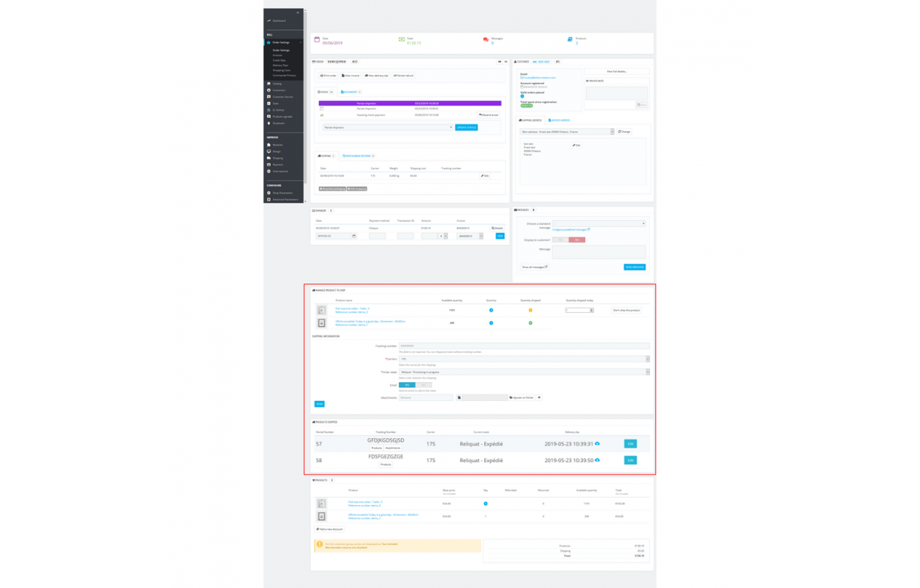
Task: Switch to the Documents tab
Action: click(x=350, y=92)
